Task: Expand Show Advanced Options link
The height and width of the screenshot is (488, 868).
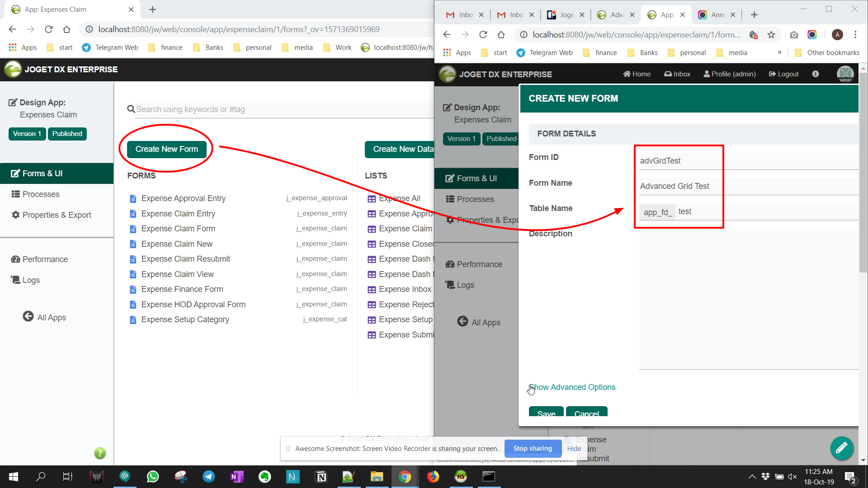Action: 572,387
